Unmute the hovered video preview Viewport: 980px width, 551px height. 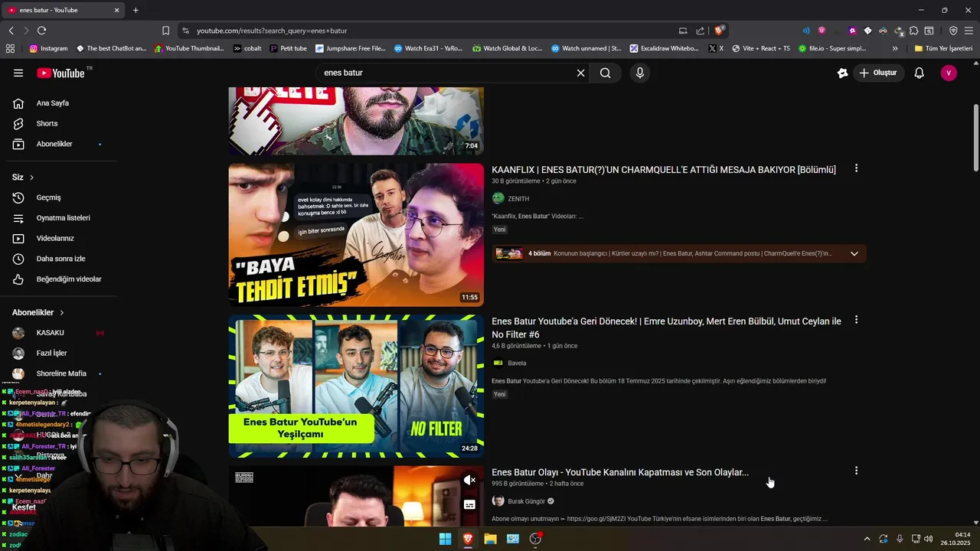click(470, 480)
